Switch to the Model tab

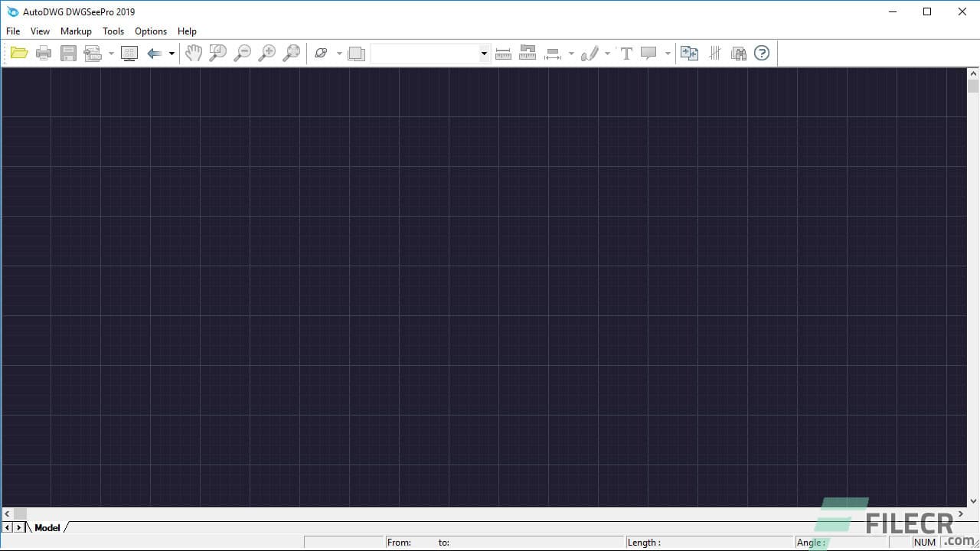(47, 527)
